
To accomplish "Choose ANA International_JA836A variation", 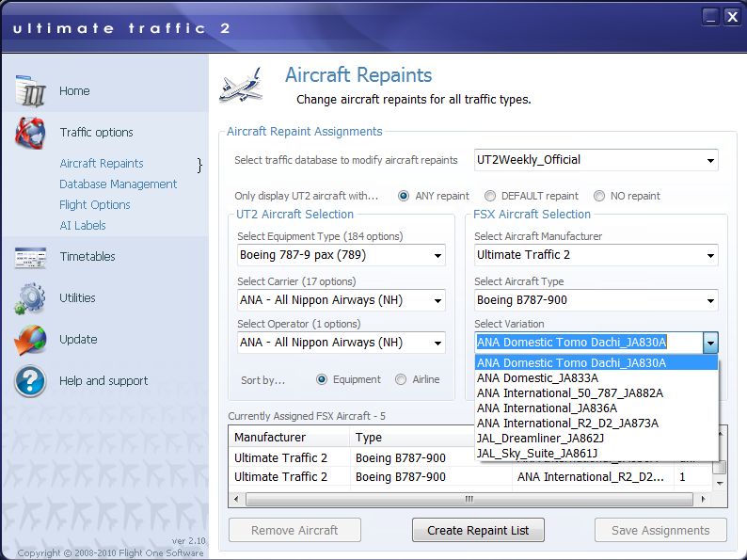I will 596,408.
